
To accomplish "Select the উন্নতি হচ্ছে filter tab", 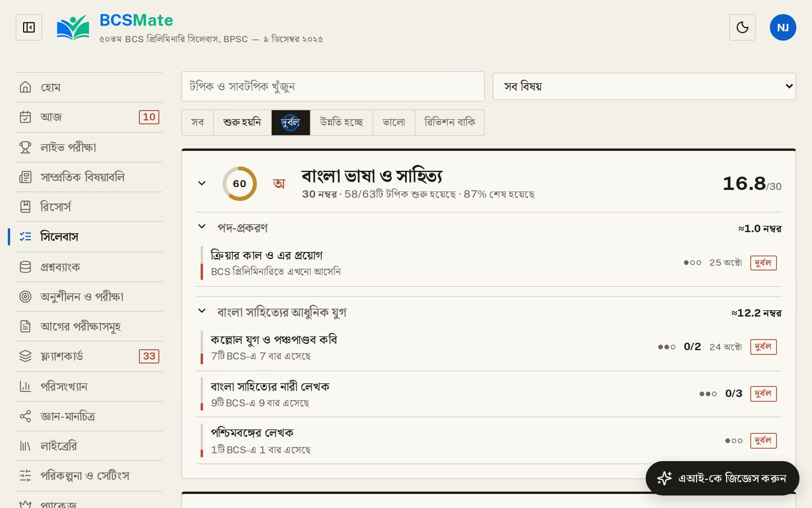I will click(342, 123).
